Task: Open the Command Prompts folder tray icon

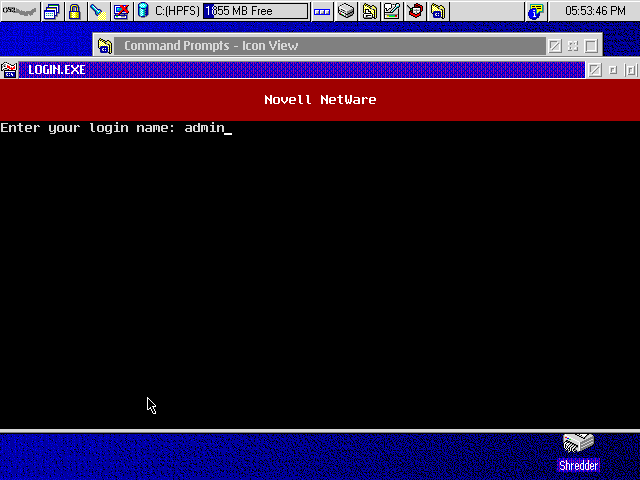Action: pos(439,11)
